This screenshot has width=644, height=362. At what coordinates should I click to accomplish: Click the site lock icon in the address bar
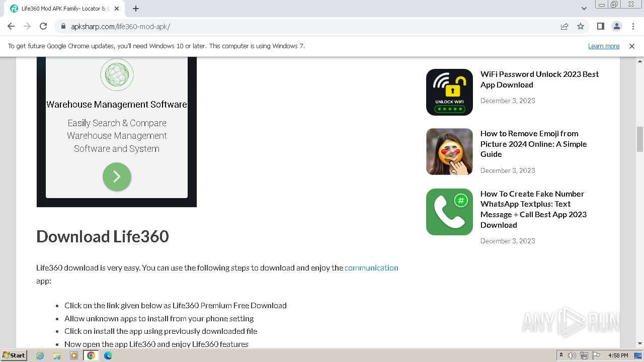(63, 26)
